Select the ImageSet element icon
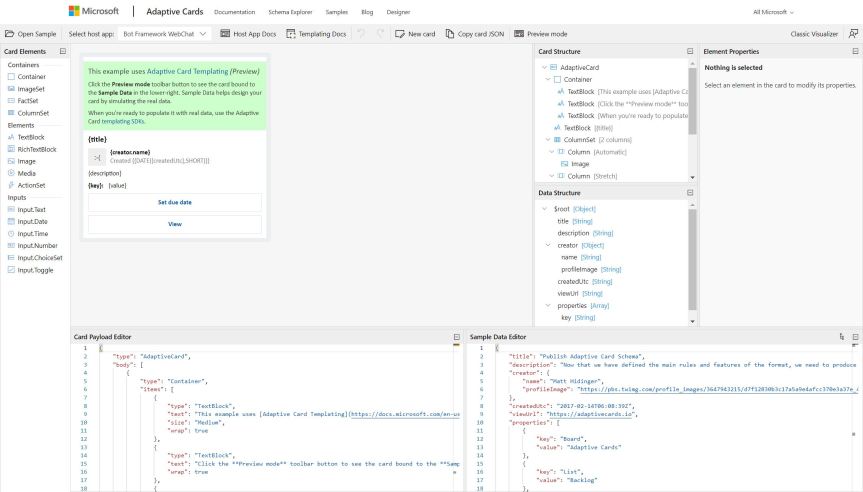The image size is (863, 492). [x=10, y=88]
